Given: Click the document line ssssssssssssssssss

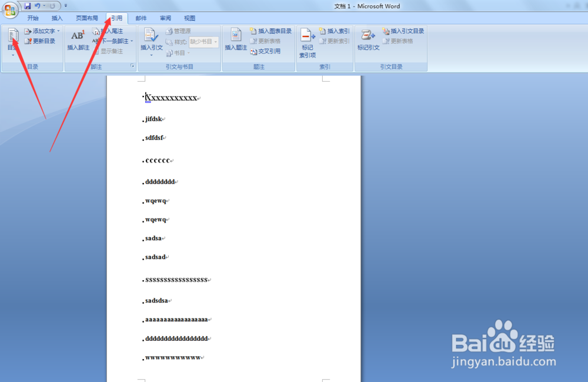Looking at the screenshot, I should tap(176, 280).
